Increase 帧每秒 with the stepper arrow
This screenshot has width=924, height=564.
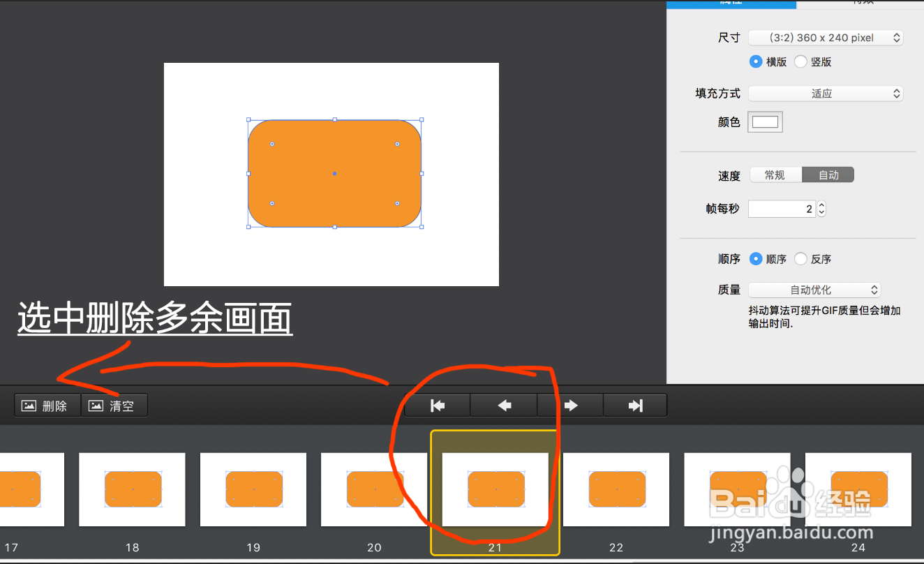821,205
